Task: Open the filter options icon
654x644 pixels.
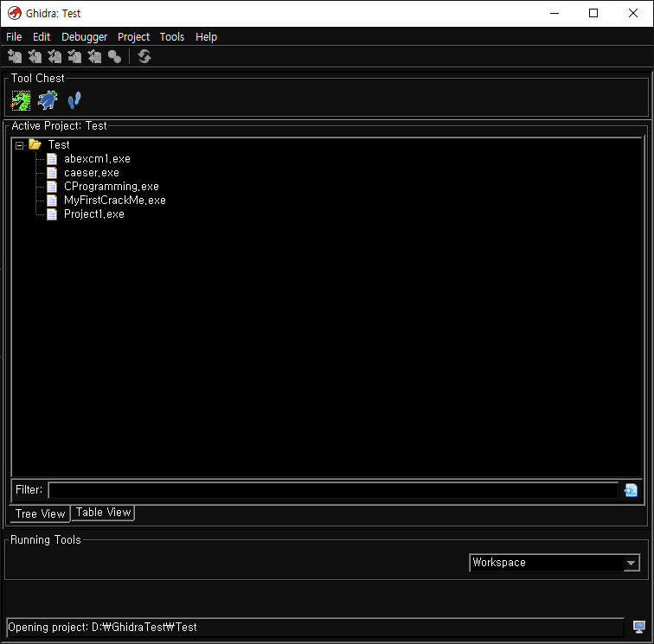Action: [631, 490]
